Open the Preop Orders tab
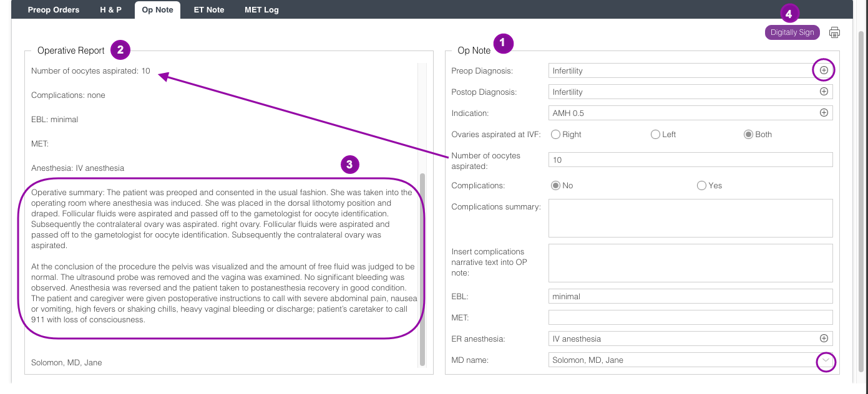 click(x=54, y=10)
